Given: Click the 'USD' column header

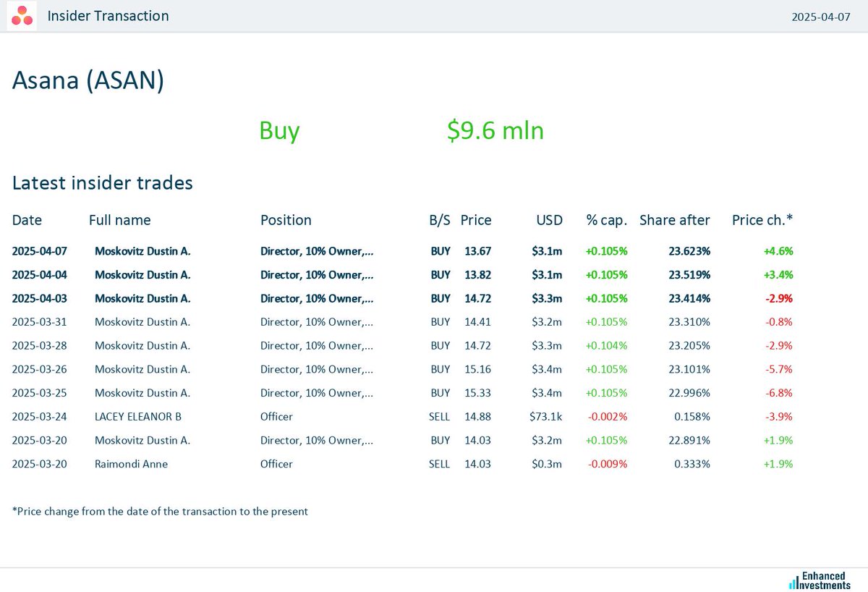Looking at the screenshot, I should click(549, 220).
